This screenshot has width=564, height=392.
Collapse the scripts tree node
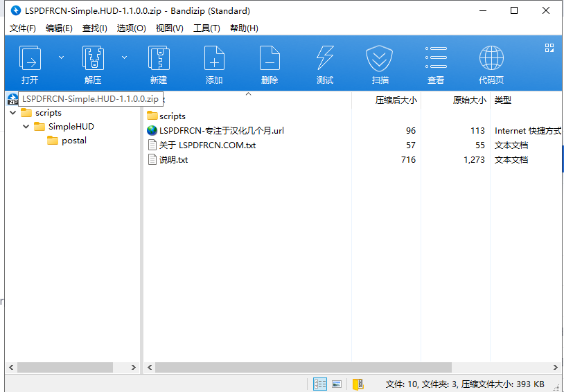(13, 113)
